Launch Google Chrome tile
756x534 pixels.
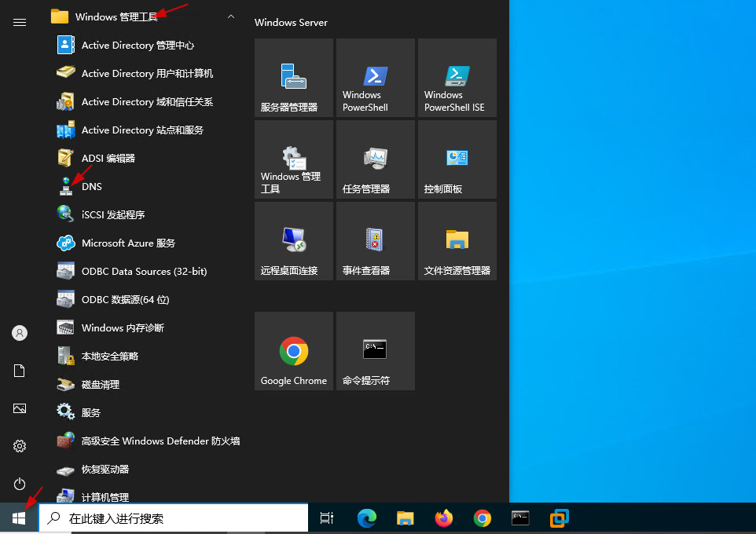tap(293, 351)
